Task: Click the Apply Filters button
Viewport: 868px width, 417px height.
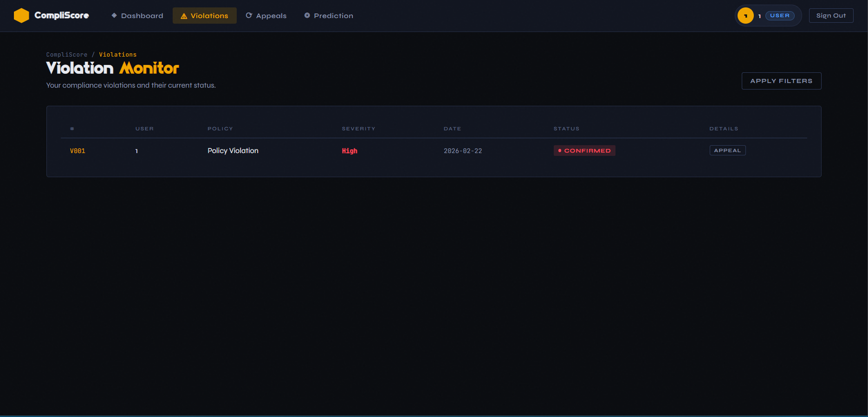Action: point(781,81)
